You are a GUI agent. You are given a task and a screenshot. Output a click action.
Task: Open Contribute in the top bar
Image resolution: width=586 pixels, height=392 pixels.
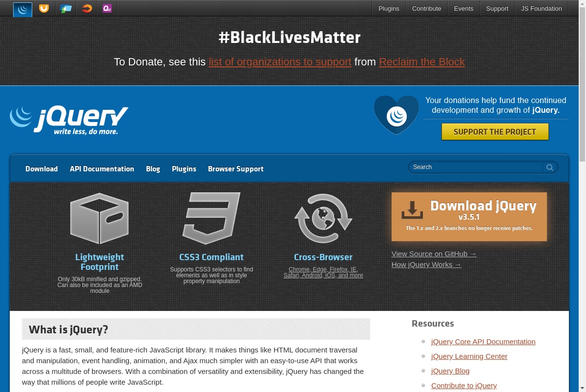coord(426,8)
